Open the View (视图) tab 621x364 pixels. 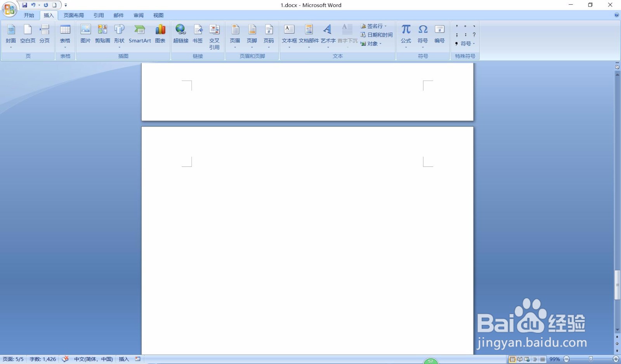tap(158, 15)
